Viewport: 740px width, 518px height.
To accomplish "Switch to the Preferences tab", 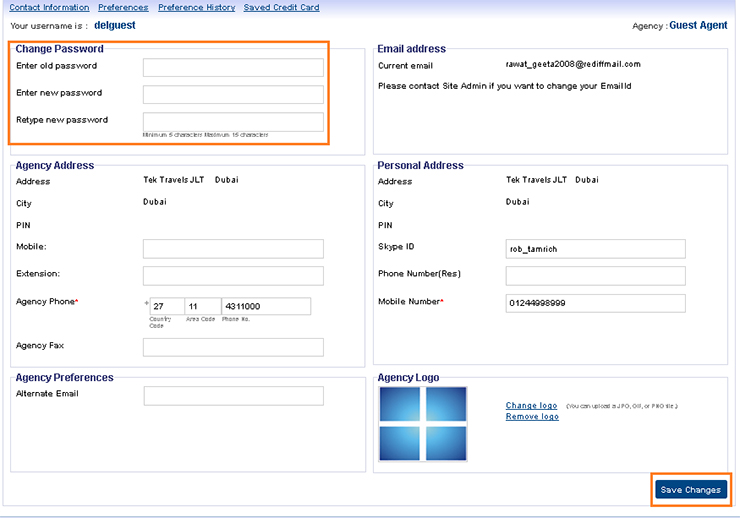I will [x=123, y=8].
